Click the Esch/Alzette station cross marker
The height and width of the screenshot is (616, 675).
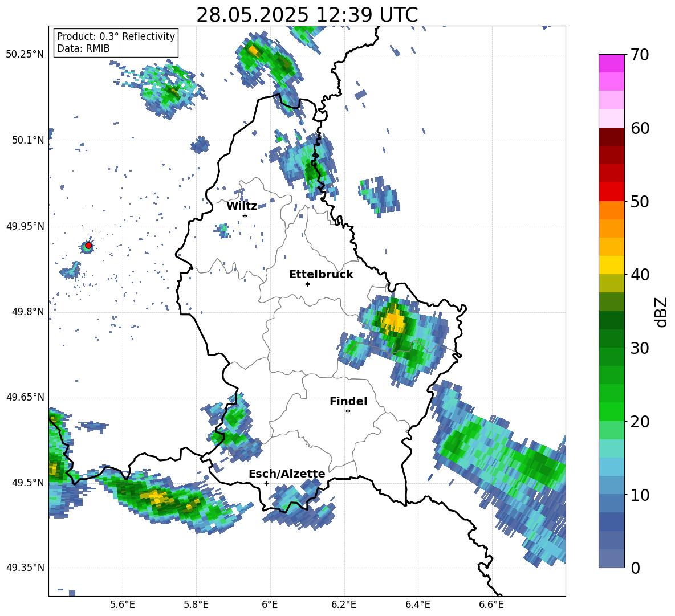click(266, 483)
